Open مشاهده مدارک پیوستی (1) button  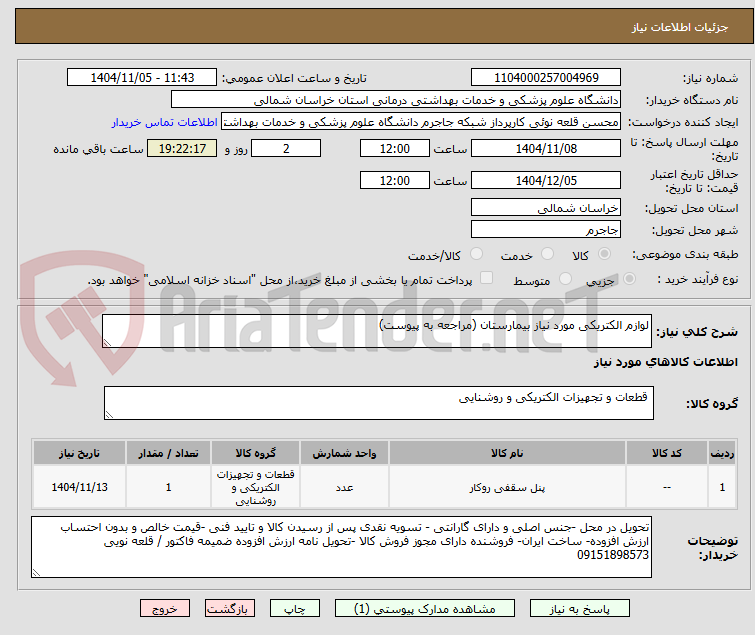(x=425, y=609)
